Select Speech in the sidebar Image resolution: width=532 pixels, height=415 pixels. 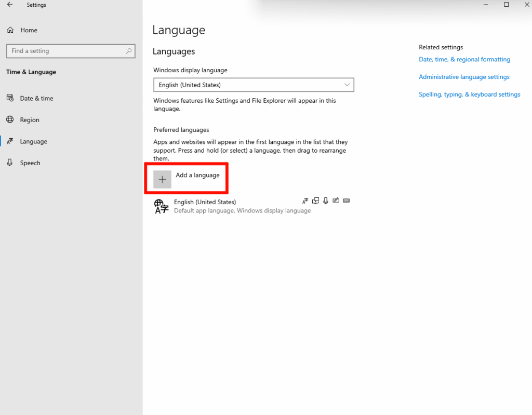(x=30, y=163)
